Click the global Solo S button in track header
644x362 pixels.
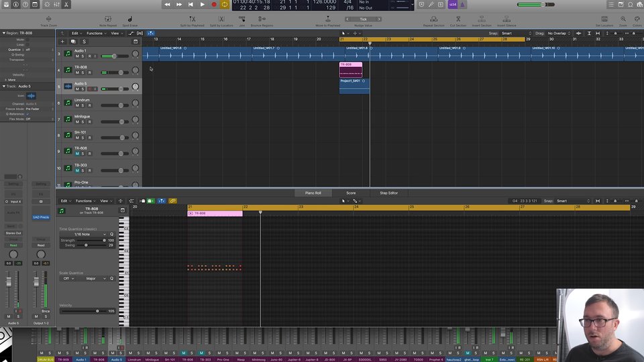(x=85, y=42)
